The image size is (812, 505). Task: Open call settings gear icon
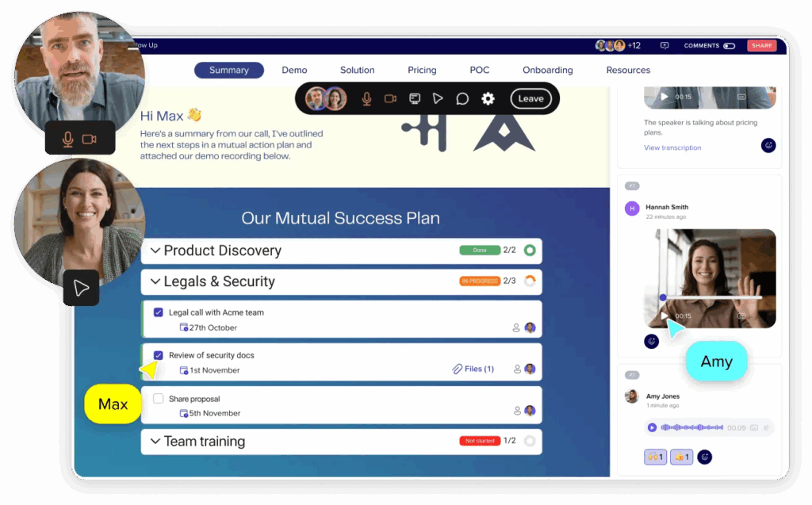click(x=488, y=98)
